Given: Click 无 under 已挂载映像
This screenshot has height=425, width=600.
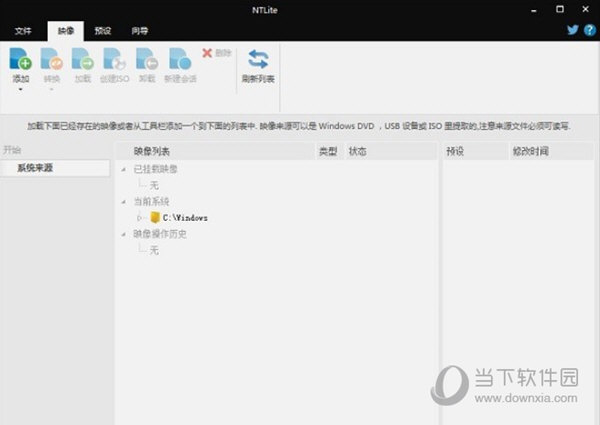Looking at the screenshot, I should 154,186.
